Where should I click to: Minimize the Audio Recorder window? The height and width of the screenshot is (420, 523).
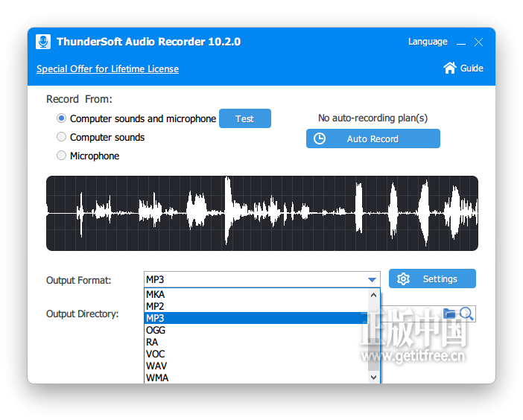click(461, 42)
